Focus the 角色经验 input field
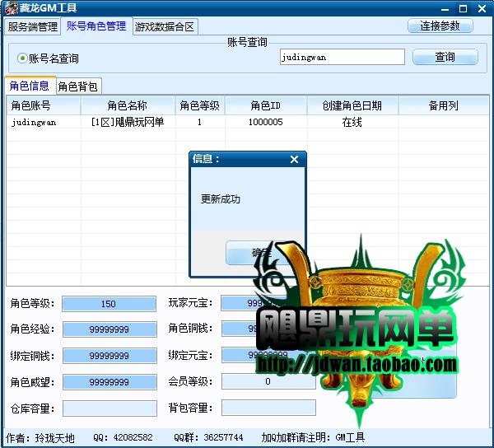This screenshot has height=448, width=494. pos(109,329)
